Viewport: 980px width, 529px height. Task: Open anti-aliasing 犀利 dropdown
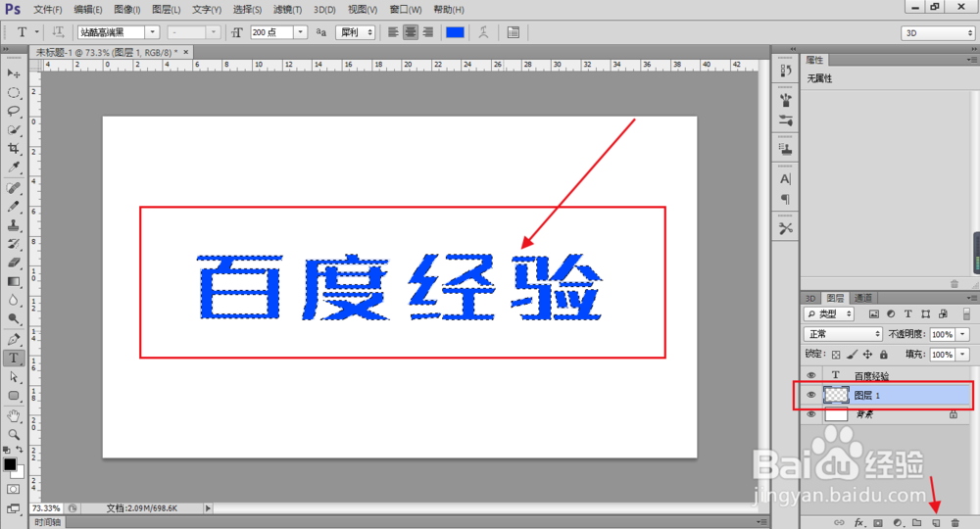point(355,32)
